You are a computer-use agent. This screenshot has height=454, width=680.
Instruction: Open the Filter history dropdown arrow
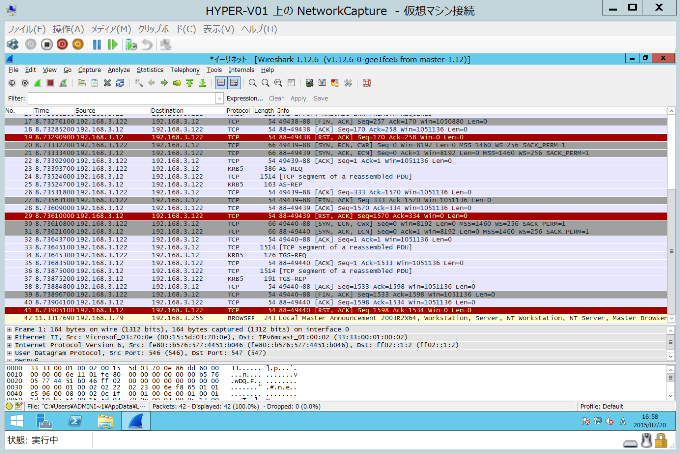pyautogui.click(x=219, y=98)
